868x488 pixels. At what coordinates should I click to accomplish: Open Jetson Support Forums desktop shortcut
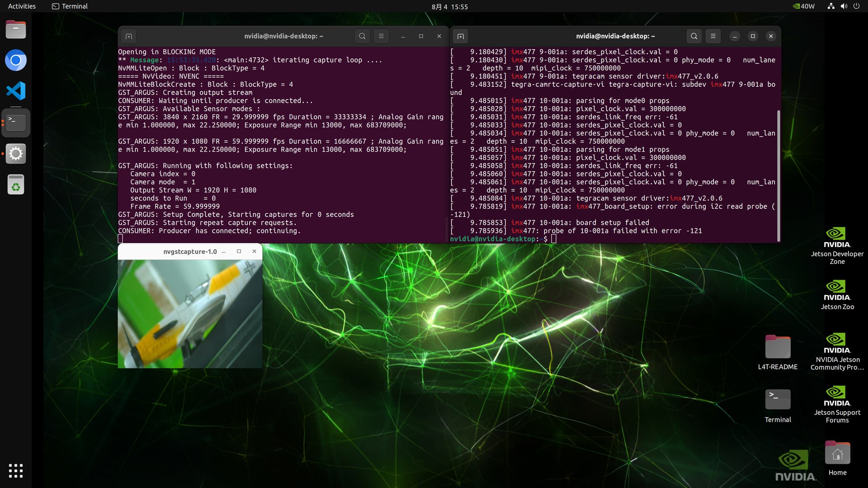[837, 404]
